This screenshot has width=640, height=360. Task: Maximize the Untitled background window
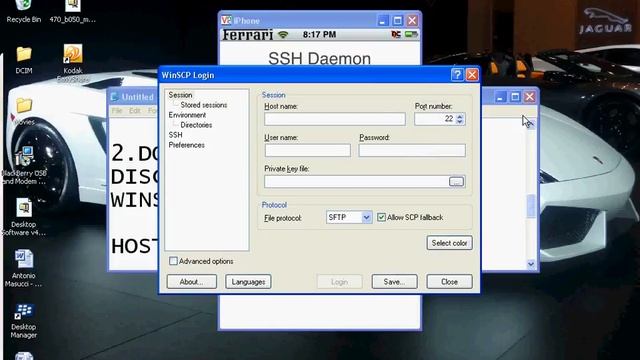515,97
